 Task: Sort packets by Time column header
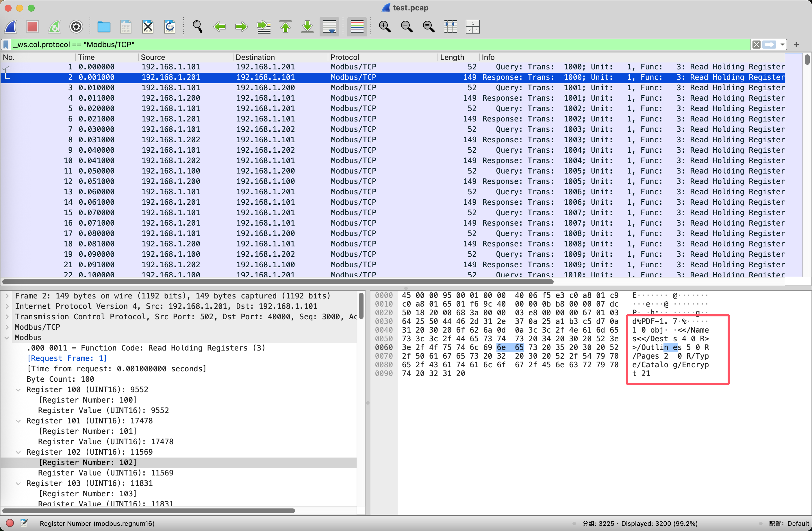point(106,57)
